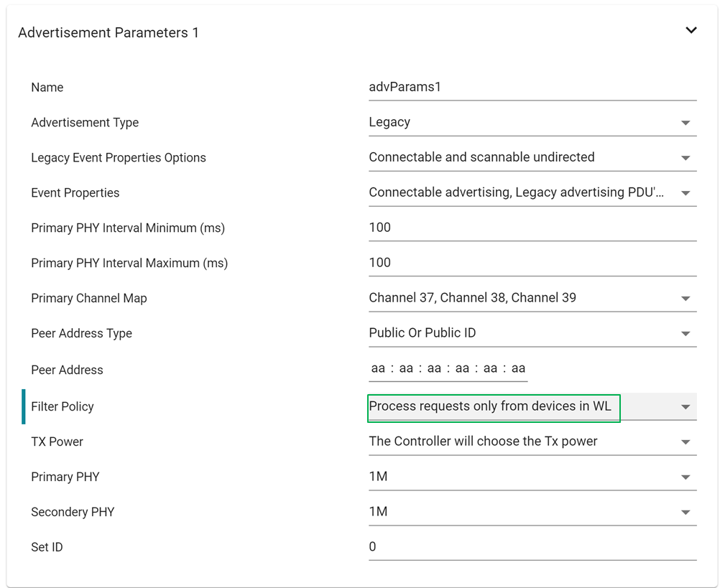The image size is (725, 588).
Task: Click Primary PHY Interval Maximum field
Action: (532, 263)
